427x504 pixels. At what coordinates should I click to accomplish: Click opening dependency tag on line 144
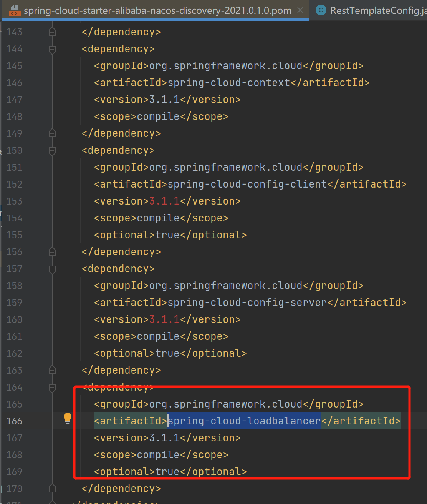(x=118, y=49)
